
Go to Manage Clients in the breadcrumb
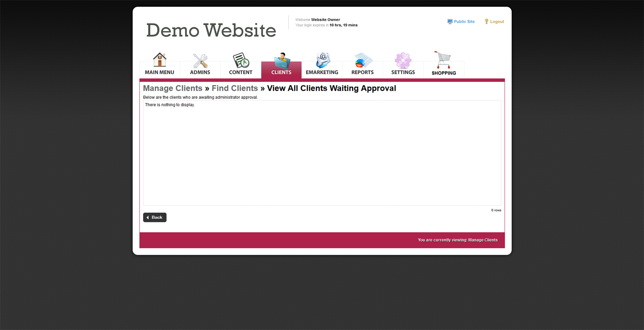[172, 88]
